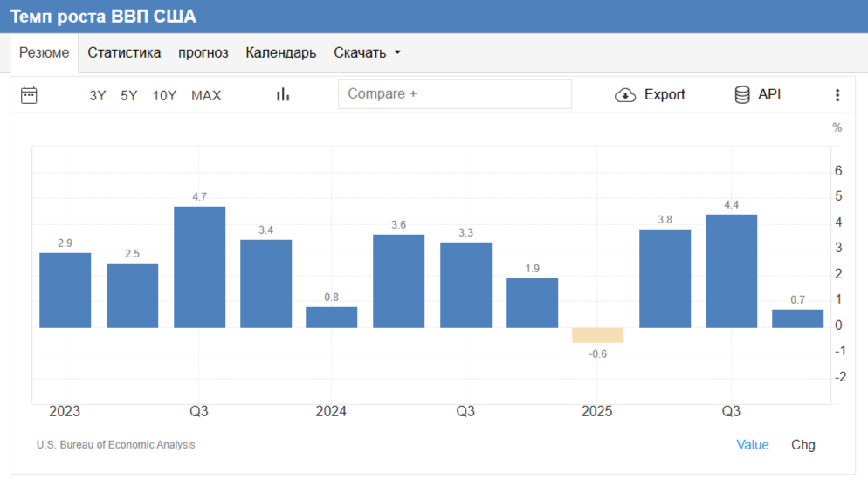Click the negative -0.6 bar for 2025
This screenshot has height=487, width=868.
pos(598,335)
